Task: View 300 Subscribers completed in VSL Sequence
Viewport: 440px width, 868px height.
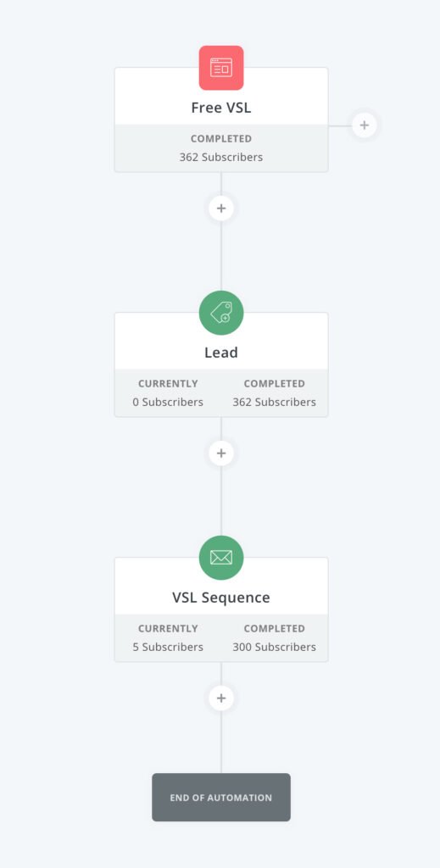Action: pyautogui.click(x=275, y=647)
